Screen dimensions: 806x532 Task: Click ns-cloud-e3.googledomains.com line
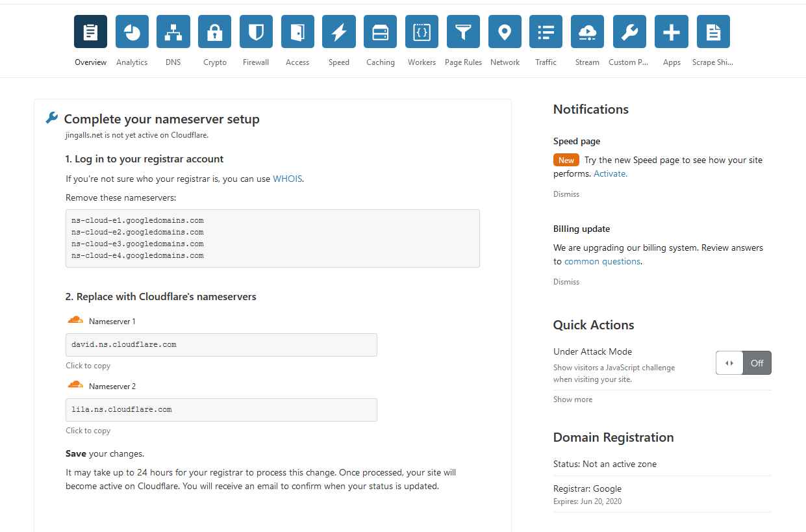pos(138,244)
